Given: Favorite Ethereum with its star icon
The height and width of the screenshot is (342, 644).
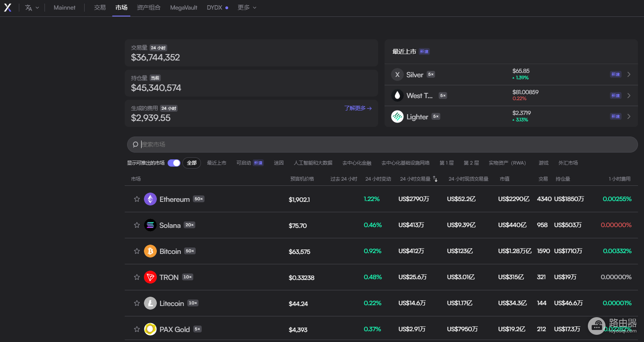Looking at the screenshot, I should (x=137, y=199).
